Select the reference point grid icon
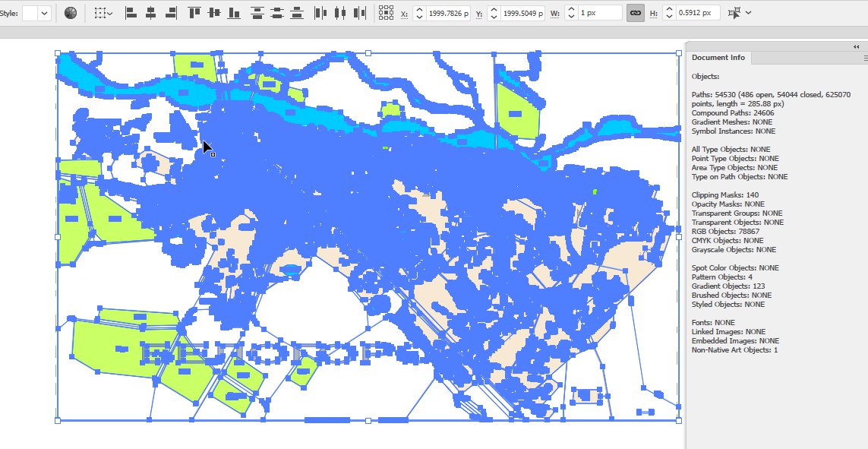The width and height of the screenshot is (868, 449). [387, 13]
